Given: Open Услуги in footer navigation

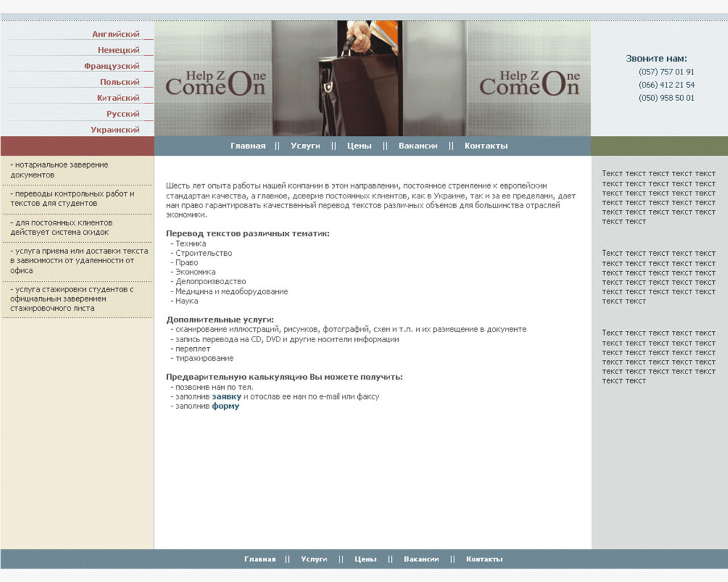Looking at the screenshot, I should pyautogui.click(x=314, y=559).
